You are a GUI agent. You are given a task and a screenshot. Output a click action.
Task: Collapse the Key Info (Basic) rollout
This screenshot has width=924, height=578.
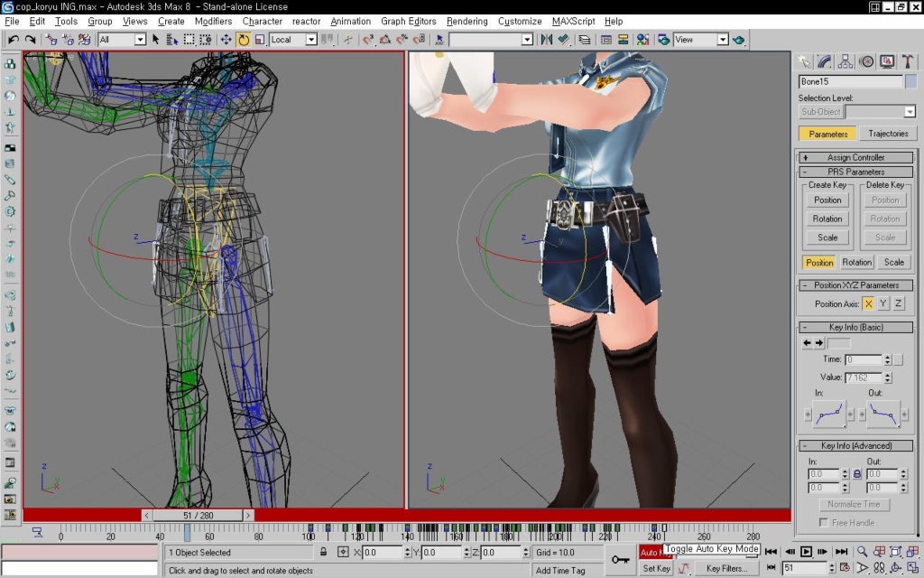point(856,327)
